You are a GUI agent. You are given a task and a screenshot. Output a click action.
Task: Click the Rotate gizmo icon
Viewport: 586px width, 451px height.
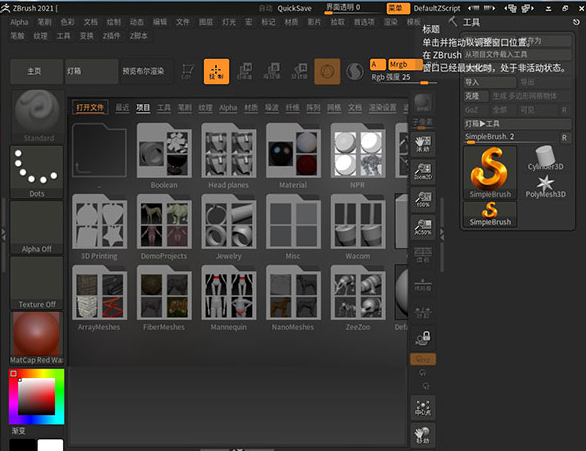pyautogui.click(x=299, y=71)
